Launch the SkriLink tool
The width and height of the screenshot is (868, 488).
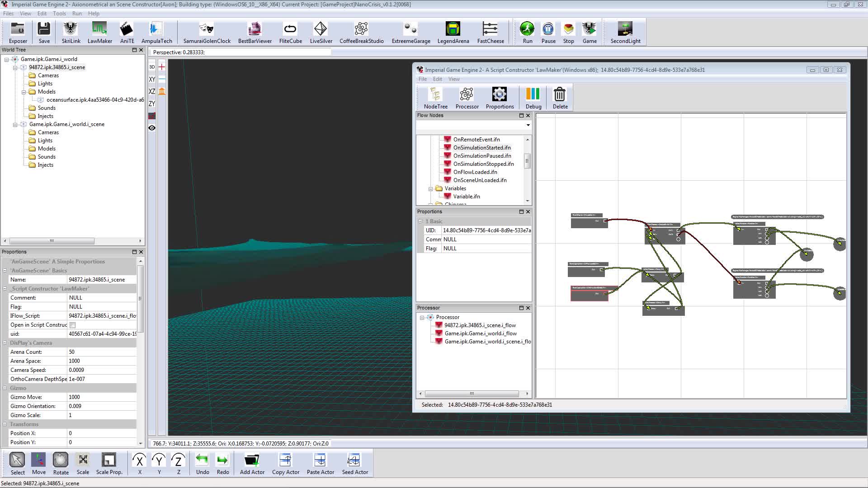71,33
